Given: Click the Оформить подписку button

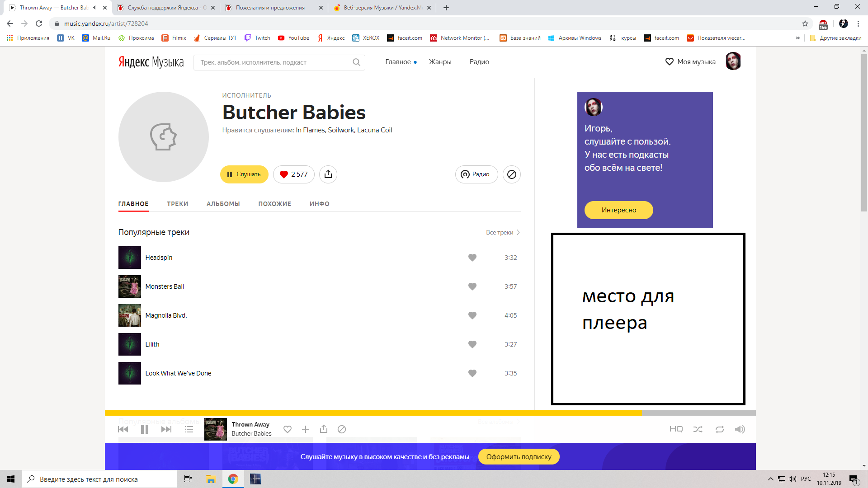Looking at the screenshot, I should (519, 457).
